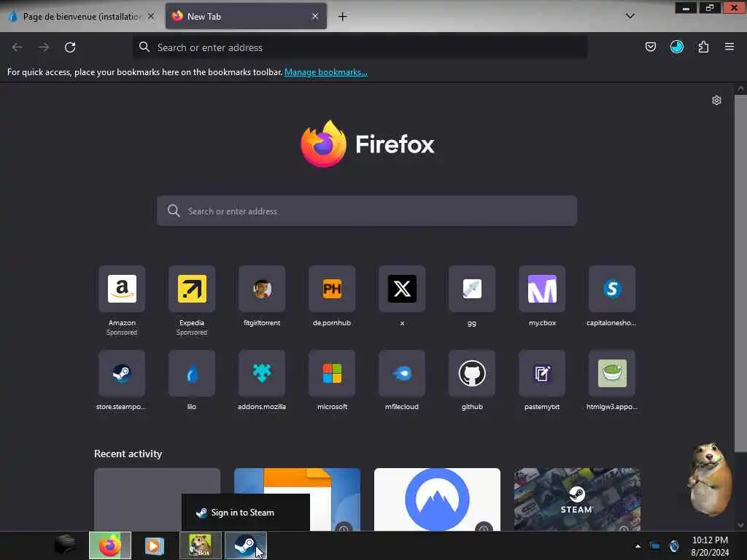This screenshot has height=560, width=747.
Task: Open the microsoft shortcut tile
Action: click(332, 373)
